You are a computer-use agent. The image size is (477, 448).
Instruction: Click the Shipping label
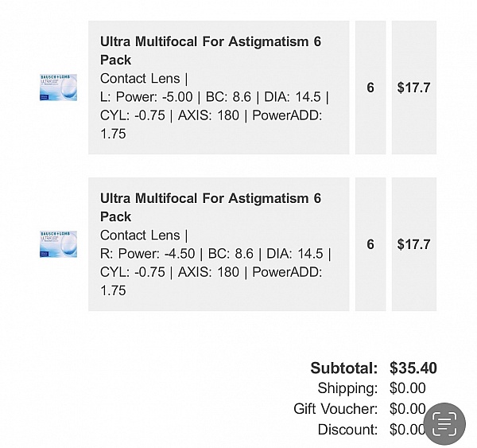point(347,388)
